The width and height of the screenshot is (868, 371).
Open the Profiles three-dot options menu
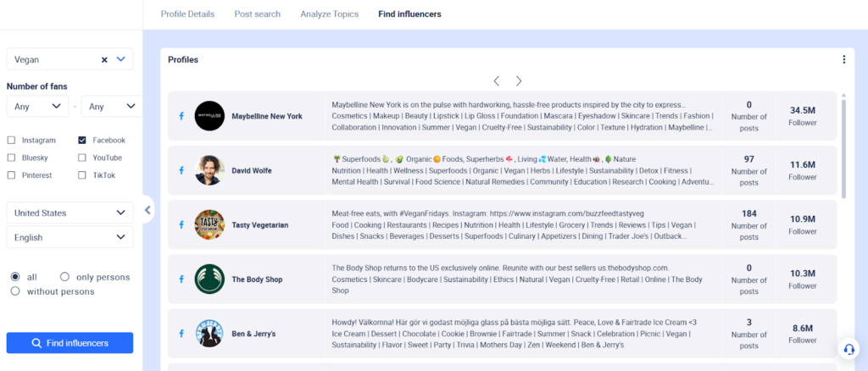coord(843,59)
